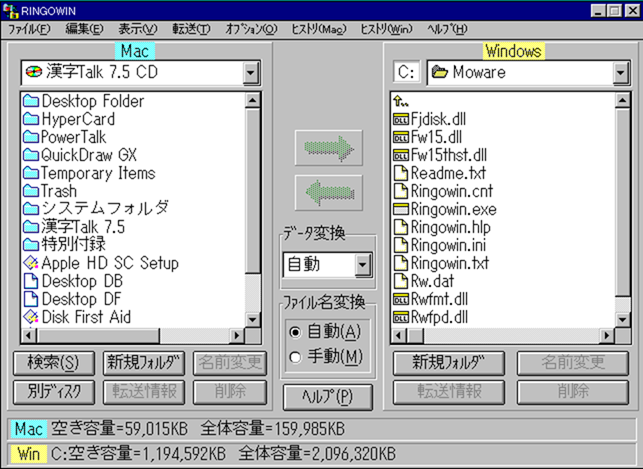The height and width of the screenshot is (469, 643).
Task: Click the Mac list horizontal scrollbar
Action: (x=132, y=337)
